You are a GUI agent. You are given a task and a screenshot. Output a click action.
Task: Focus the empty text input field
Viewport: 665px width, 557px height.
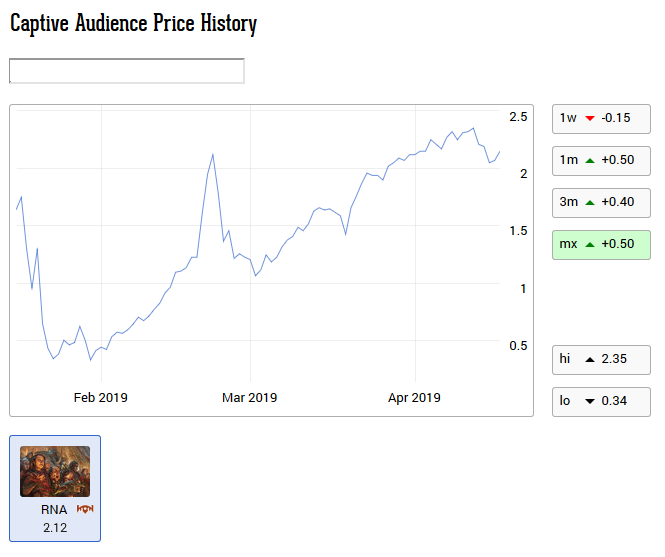[126, 71]
